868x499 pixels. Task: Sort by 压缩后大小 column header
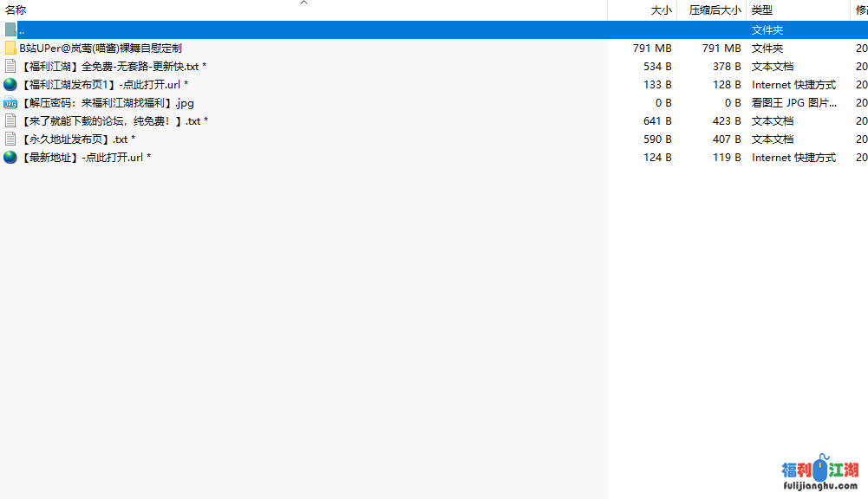715,10
